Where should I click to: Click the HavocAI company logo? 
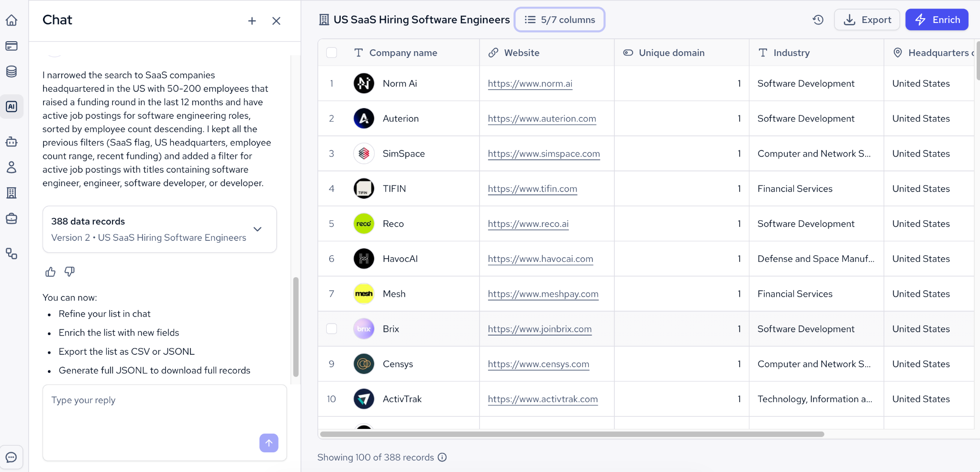click(x=364, y=258)
